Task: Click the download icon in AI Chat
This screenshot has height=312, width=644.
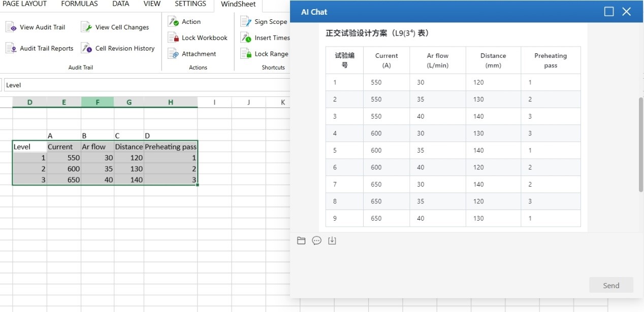Action: (x=332, y=240)
